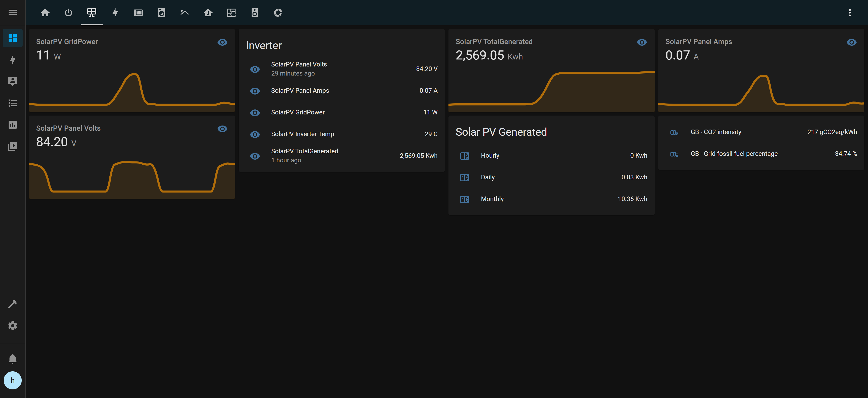The image size is (868, 398).
Task: Open Media browser icon in sidebar
Action: pos(12,146)
